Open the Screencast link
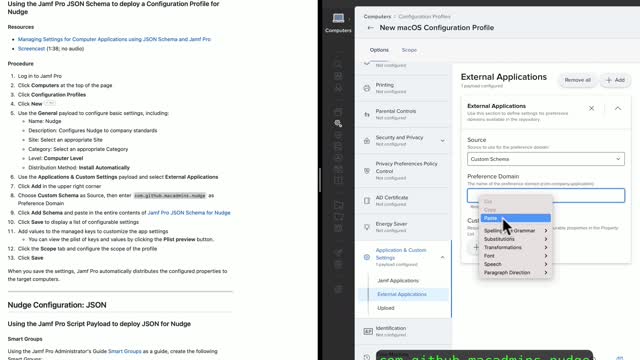Viewport: 640px width, 360px height. pyautogui.click(x=31, y=49)
